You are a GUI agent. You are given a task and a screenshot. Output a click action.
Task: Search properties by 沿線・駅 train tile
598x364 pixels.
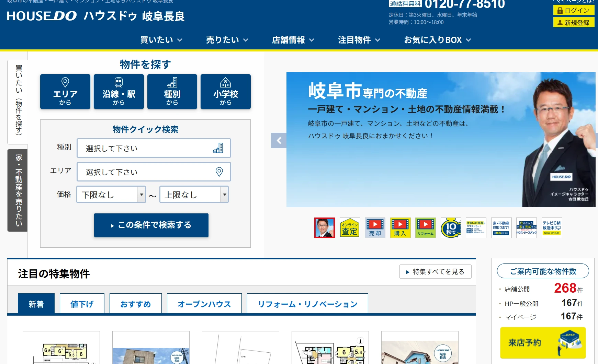click(119, 92)
